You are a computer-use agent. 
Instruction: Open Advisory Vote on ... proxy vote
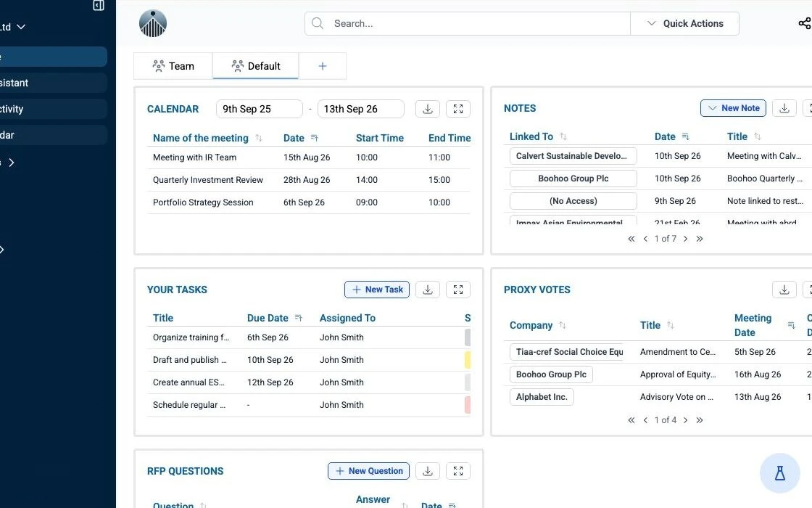pos(677,397)
